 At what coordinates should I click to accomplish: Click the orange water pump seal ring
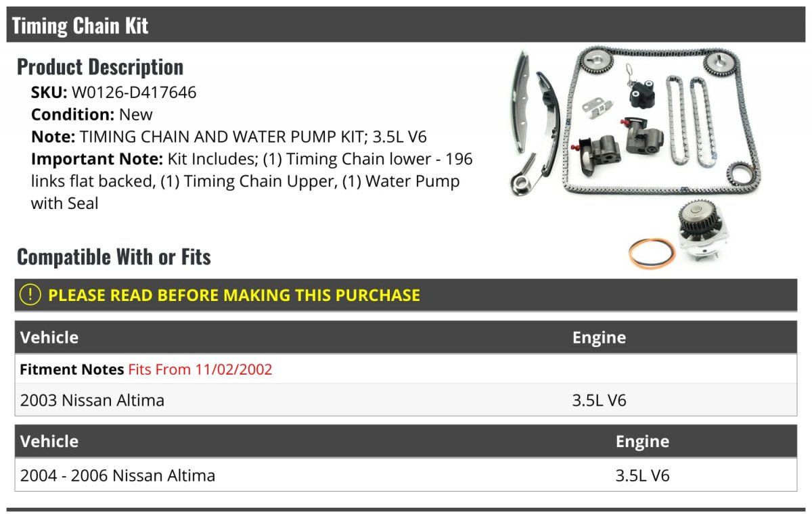click(x=652, y=254)
